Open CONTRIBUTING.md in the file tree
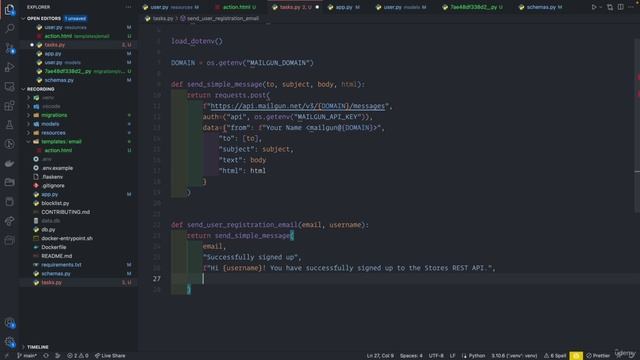The image size is (640, 360). (x=65, y=212)
